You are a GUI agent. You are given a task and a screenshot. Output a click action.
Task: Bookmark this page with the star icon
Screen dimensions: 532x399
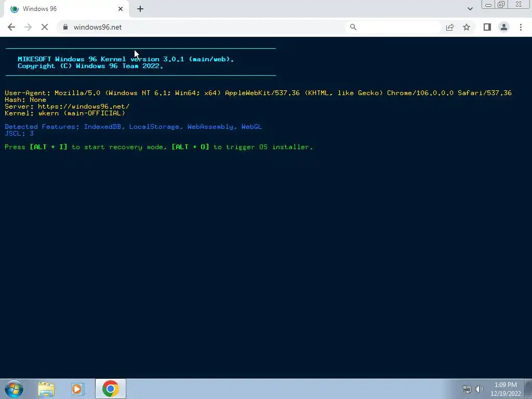(x=467, y=27)
